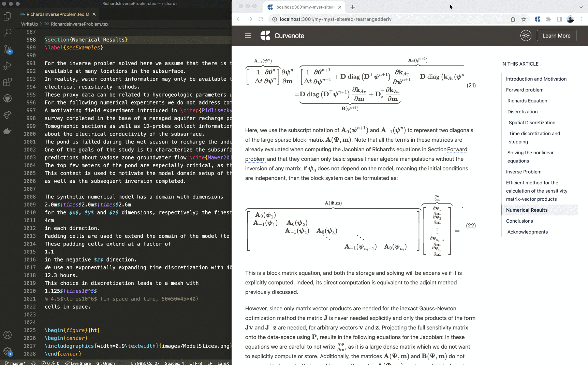The image size is (588, 365).
Task: Open the GitHub panel in activity bar
Action: point(8,98)
